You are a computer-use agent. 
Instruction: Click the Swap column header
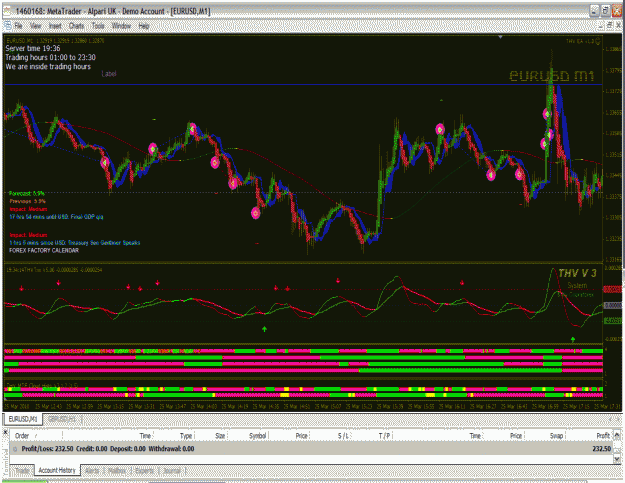click(x=556, y=436)
